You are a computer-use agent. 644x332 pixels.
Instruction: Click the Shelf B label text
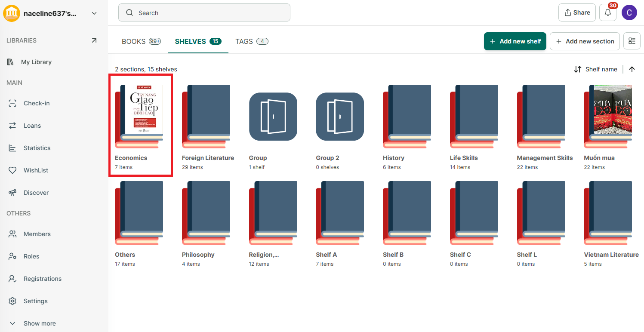[x=393, y=255]
